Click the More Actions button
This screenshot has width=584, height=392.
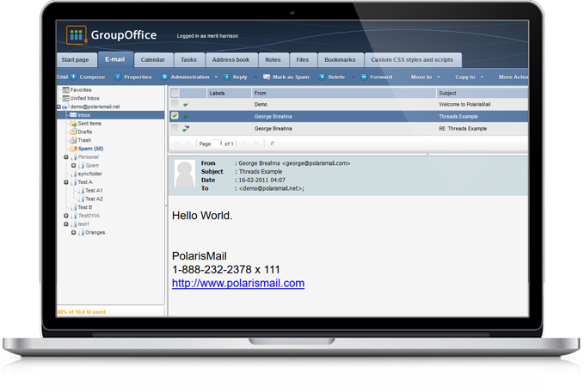(513, 77)
